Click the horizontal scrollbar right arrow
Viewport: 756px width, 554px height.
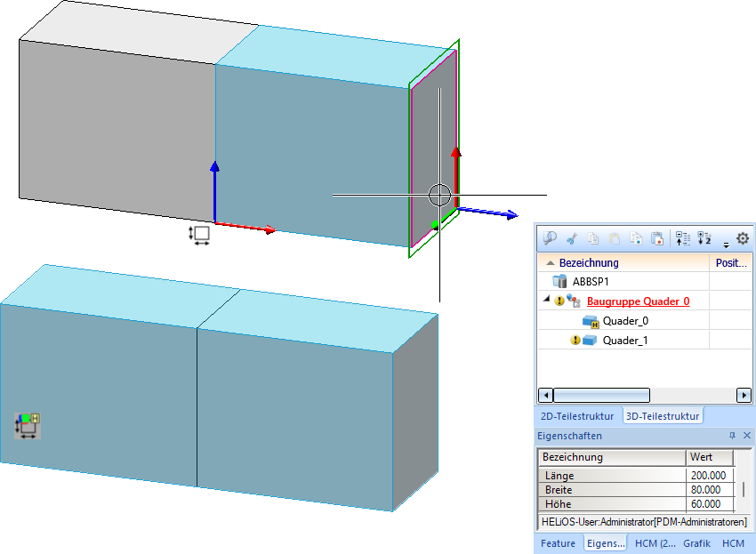tap(744, 396)
